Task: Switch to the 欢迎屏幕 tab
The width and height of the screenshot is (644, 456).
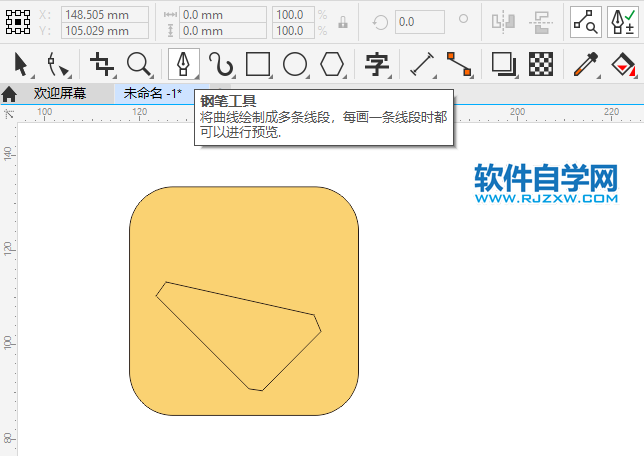Action: pyautogui.click(x=60, y=94)
